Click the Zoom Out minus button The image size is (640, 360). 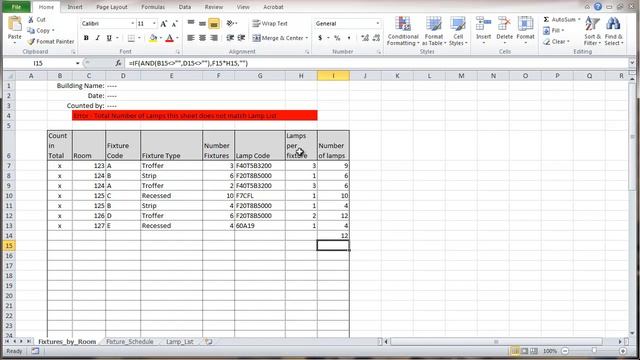[565, 351]
